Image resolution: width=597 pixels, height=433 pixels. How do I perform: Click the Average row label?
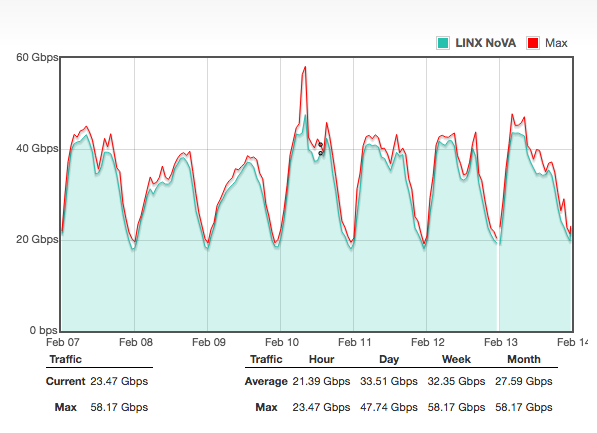[266, 381]
